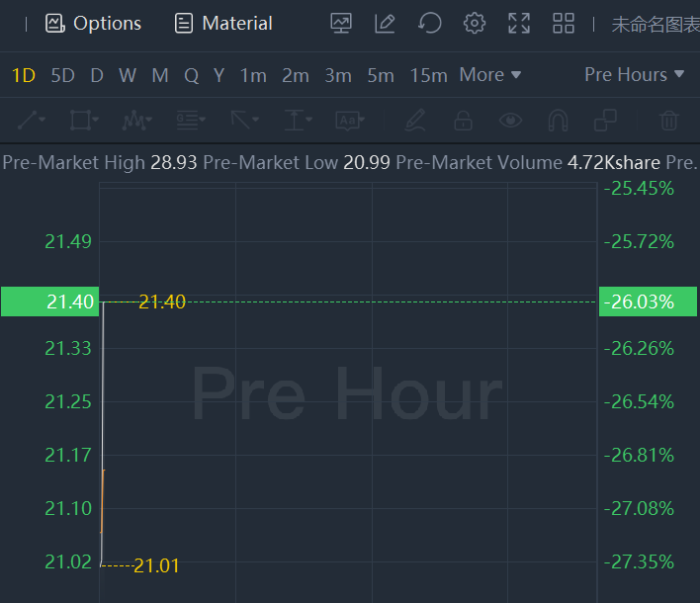The height and width of the screenshot is (603, 700).
Task: Enable magnet snap mode
Action: (x=558, y=121)
